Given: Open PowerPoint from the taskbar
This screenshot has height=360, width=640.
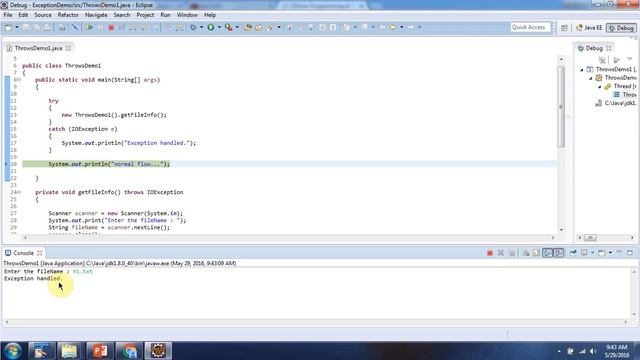Looking at the screenshot, I should click(x=100, y=351).
